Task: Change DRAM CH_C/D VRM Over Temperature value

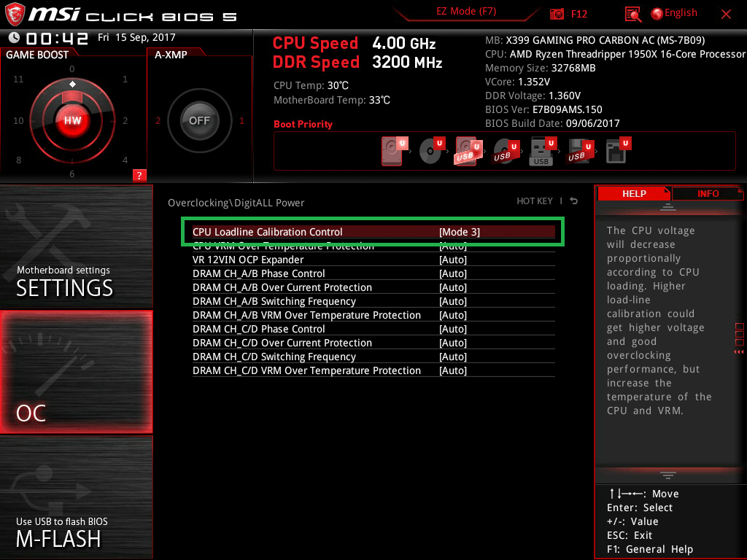Action: (x=452, y=370)
